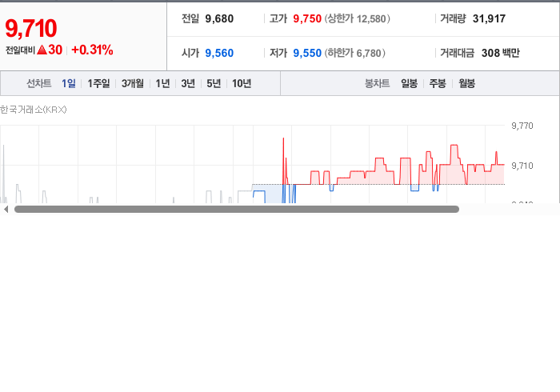Click the previous close value 9,680
Image resolution: width=560 pixels, height=392 pixels.
pyautogui.click(x=219, y=18)
